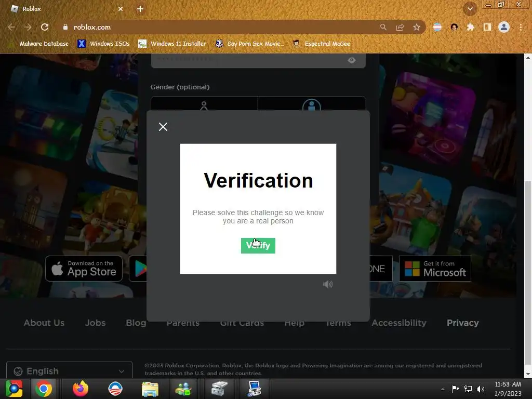Open the Espectral McGee bookmark
This screenshot has height=399, width=532.
tap(322, 44)
